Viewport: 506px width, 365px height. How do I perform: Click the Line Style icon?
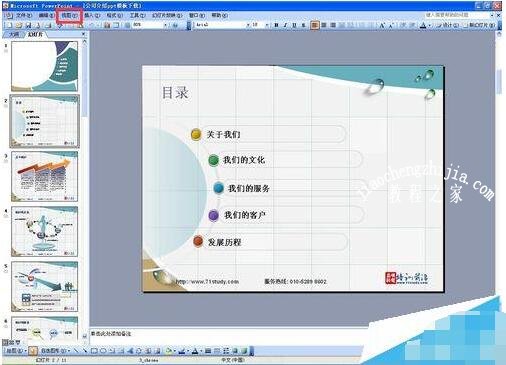[x=208, y=351]
